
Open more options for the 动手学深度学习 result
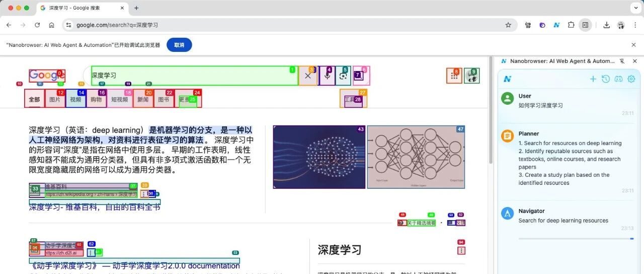(x=91, y=253)
